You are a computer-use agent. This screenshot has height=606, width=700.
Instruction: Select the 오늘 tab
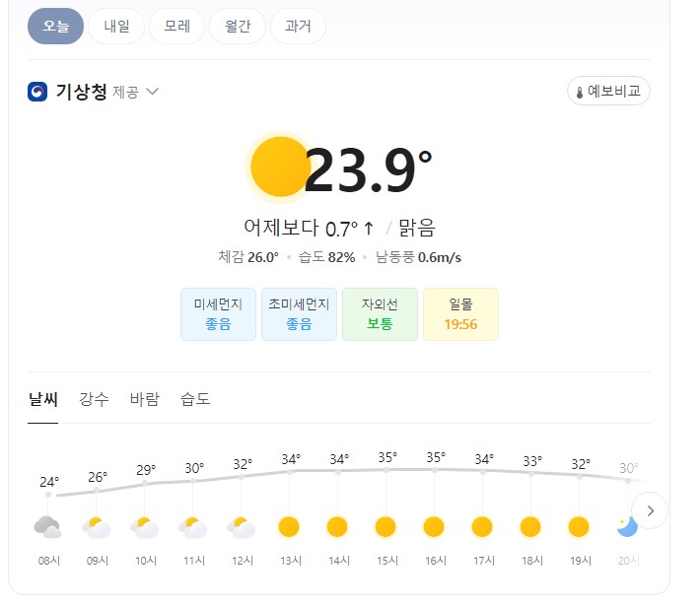click(56, 26)
